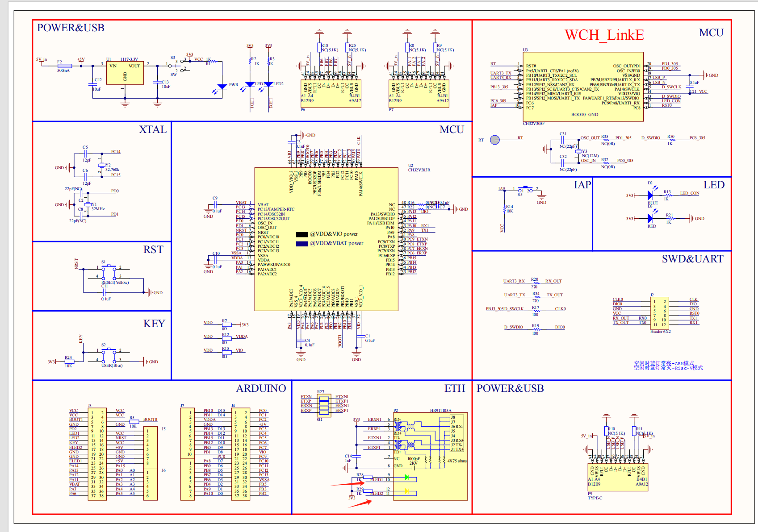Select the 1117-3.3V regulator label
758x532 pixels.
pyautogui.click(x=129, y=59)
